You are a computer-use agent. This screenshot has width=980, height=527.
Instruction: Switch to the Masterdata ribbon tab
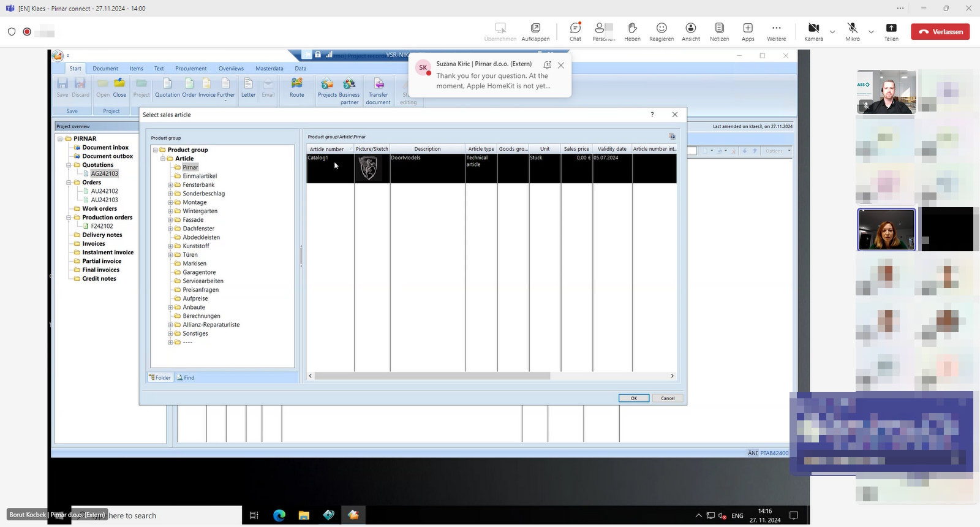269,69
